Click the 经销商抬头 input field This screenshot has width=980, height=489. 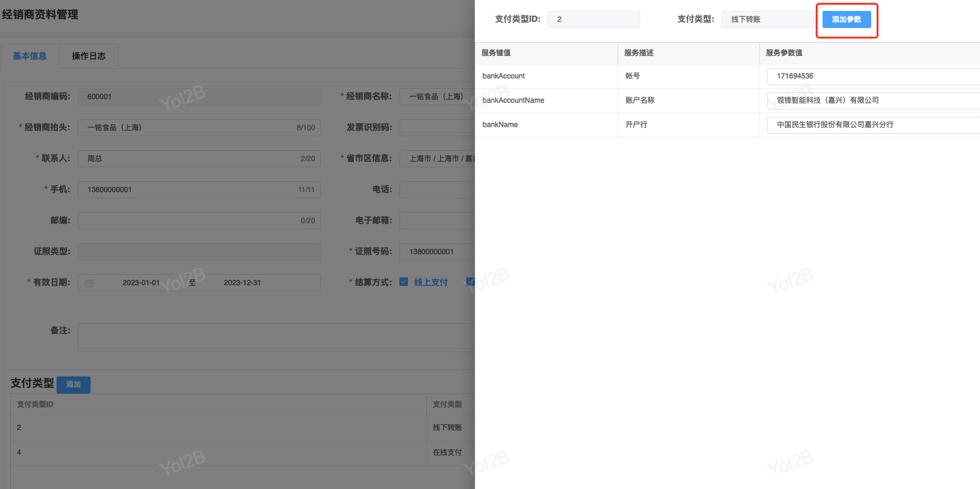point(188,128)
